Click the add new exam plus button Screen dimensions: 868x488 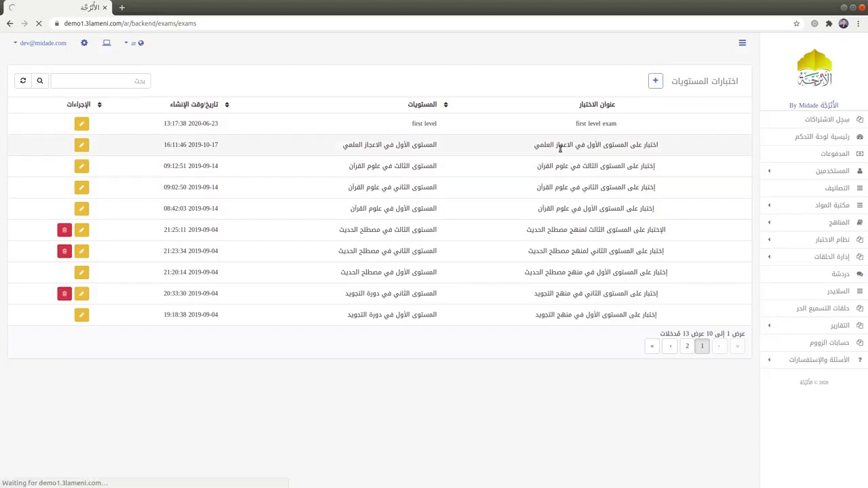(655, 81)
